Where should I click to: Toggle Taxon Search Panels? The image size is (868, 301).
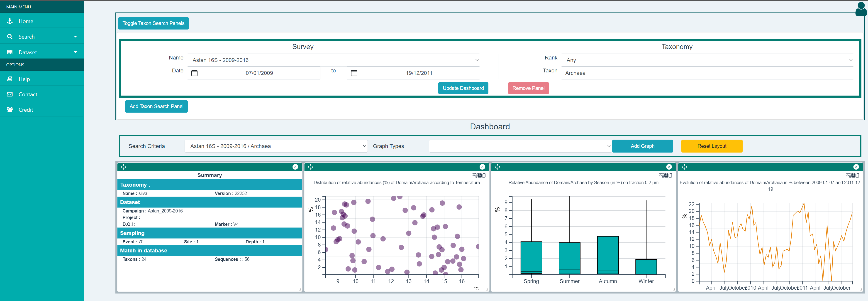153,23
